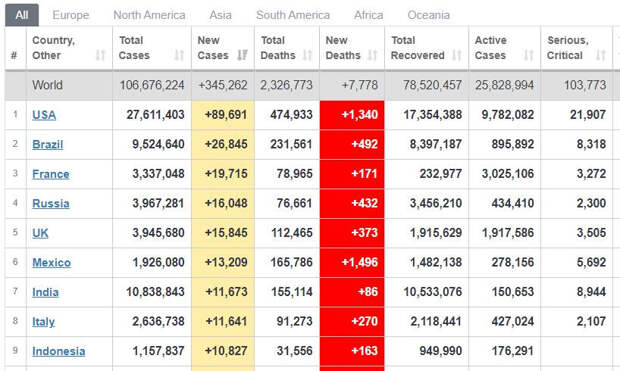Image resolution: width=620 pixels, height=371 pixels.
Task: Sort by Total Recovered arrows icon
Action: pyautogui.click(x=457, y=55)
